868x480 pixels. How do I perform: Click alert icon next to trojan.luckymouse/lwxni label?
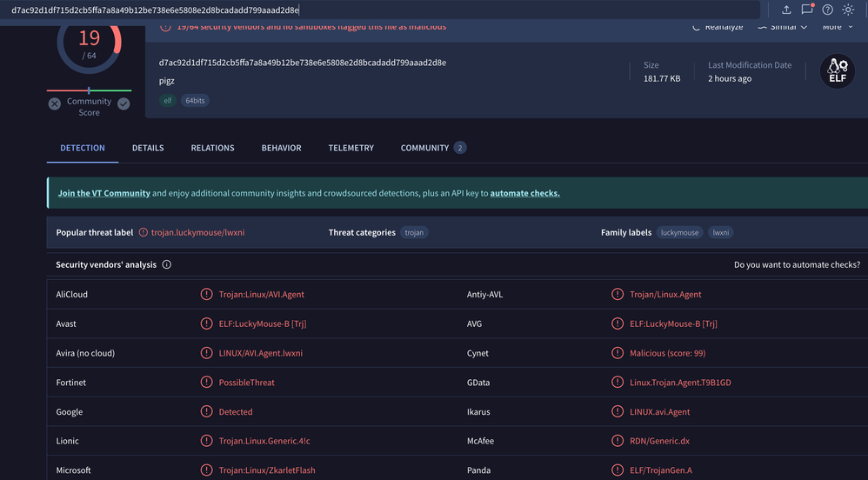pos(144,232)
